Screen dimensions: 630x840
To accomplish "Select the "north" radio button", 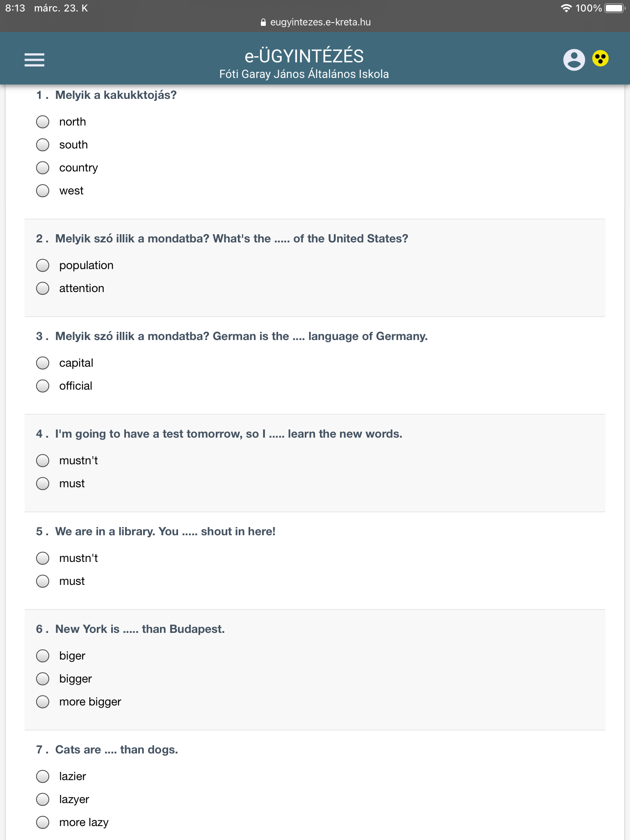I will coord(43,122).
